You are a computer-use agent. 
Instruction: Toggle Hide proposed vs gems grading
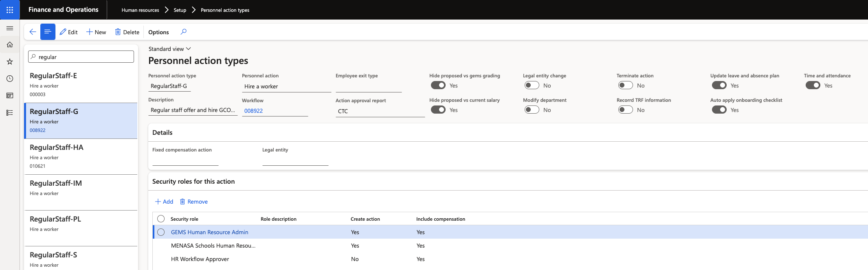coord(438,85)
